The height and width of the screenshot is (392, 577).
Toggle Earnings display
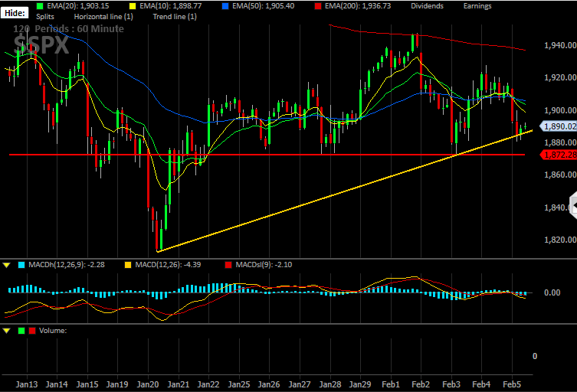[477, 6]
